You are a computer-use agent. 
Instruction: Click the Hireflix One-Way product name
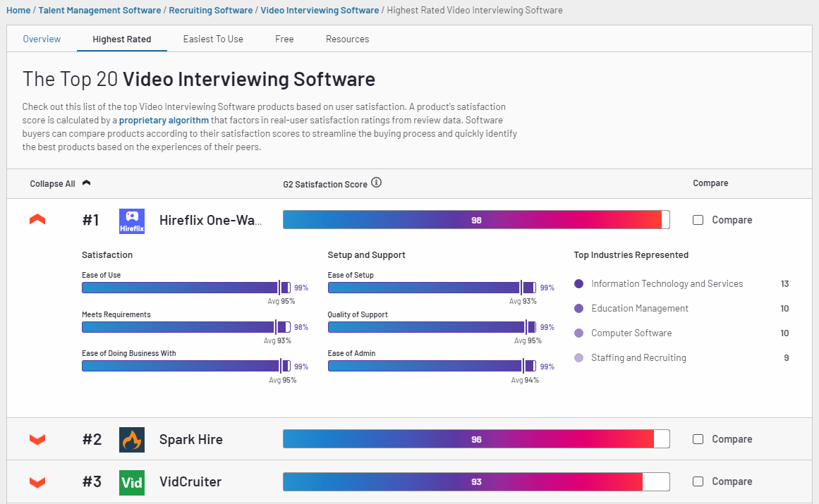point(212,219)
